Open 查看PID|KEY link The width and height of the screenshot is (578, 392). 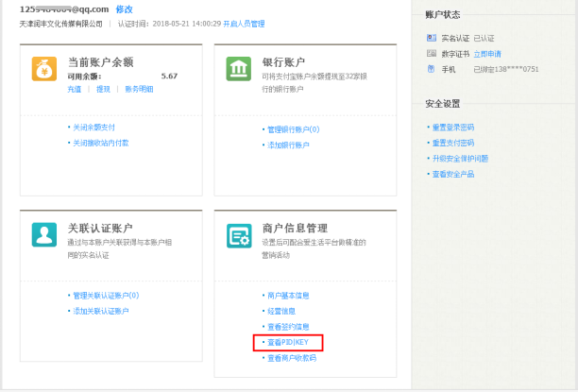pyautogui.click(x=288, y=342)
